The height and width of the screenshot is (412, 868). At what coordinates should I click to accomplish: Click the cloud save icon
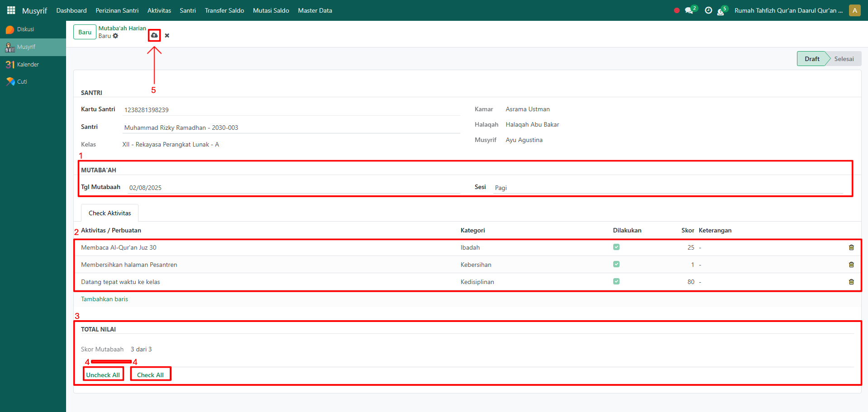pyautogui.click(x=154, y=35)
